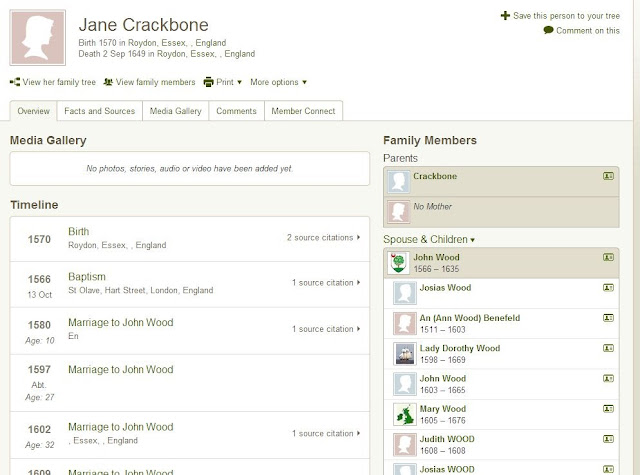The height and width of the screenshot is (475, 640).
Task: Open the first Josias Wood child link
Action: point(445,288)
